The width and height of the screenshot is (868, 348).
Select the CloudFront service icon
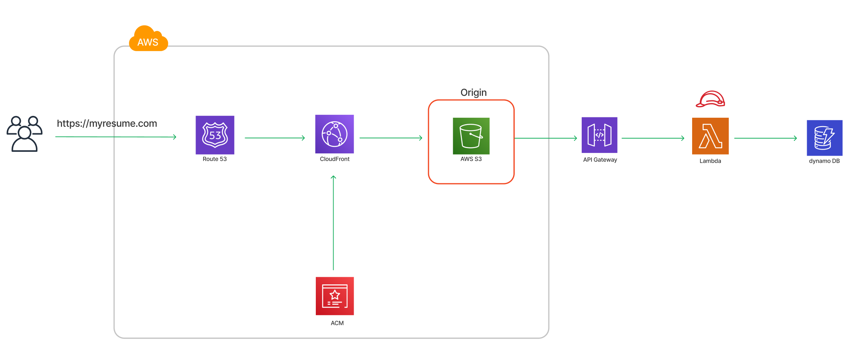[x=334, y=134]
